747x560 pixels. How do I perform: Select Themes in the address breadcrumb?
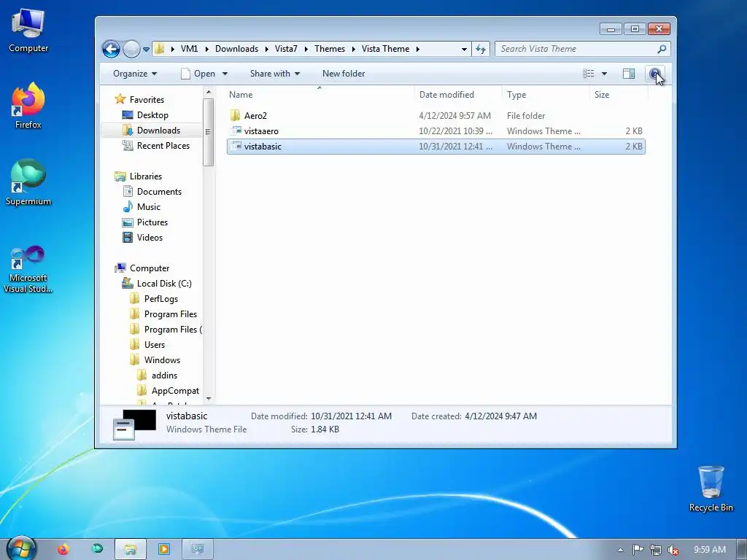tap(330, 49)
